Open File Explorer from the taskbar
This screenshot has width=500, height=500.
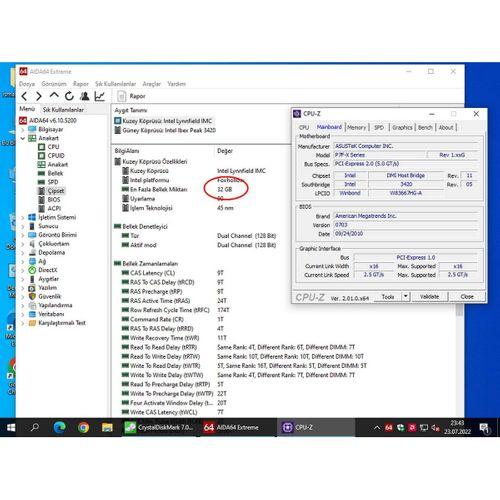click(107, 427)
